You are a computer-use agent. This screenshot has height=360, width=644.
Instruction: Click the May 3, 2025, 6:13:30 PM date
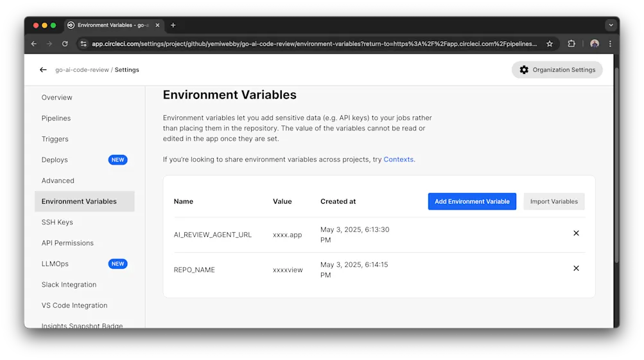pos(355,235)
